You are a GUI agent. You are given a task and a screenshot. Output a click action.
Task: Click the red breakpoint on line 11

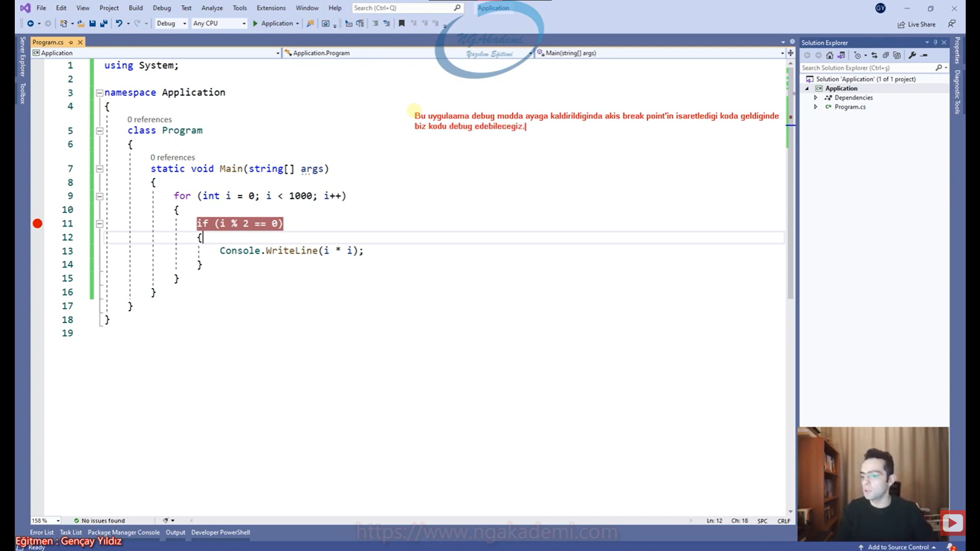click(37, 223)
